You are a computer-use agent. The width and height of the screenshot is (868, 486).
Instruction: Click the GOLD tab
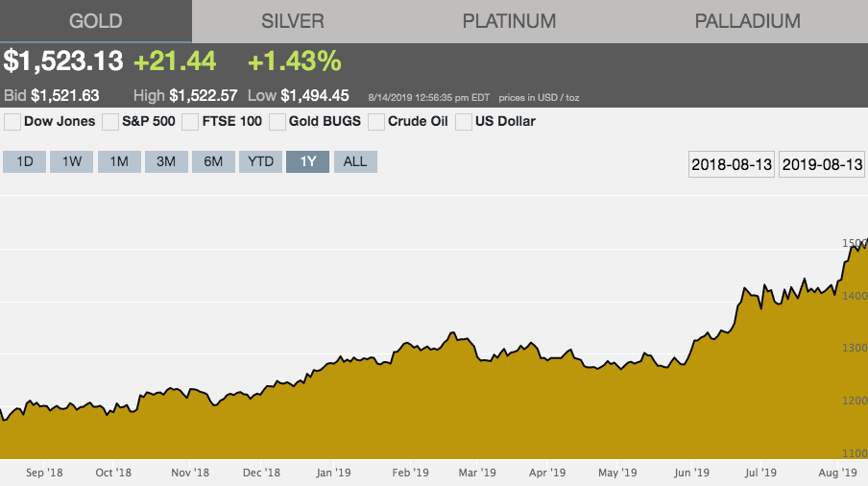click(x=95, y=21)
